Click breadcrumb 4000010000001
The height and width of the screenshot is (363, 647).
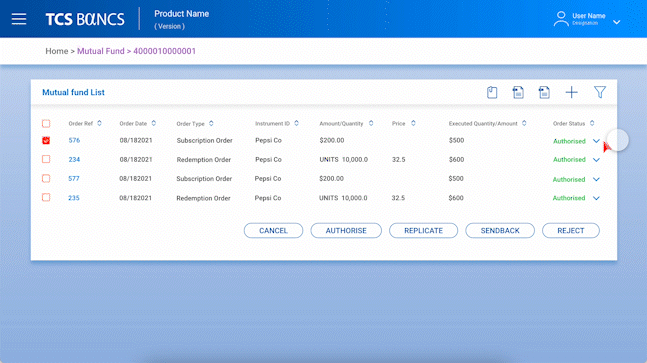point(164,51)
